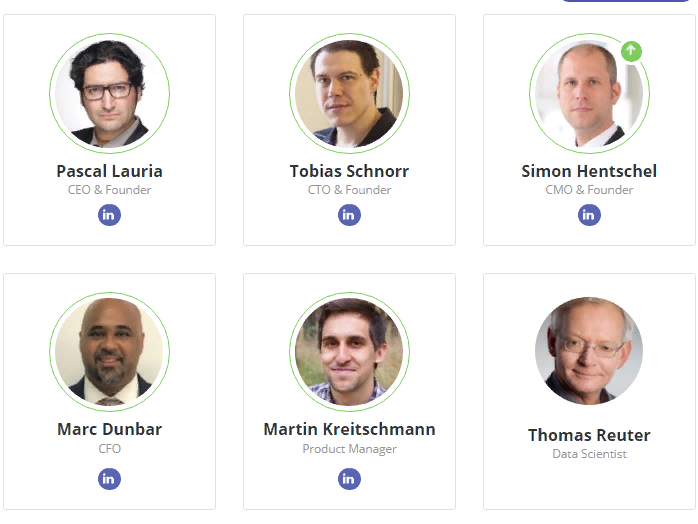Viewport: 698px width, 524px height.
Task: Open Simon Hentschel's LinkedIn icon
Action: coord(589,215)
